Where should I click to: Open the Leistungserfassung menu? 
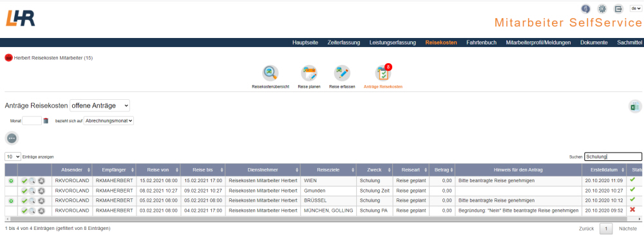pyautogui.click(x=393, y=43)
